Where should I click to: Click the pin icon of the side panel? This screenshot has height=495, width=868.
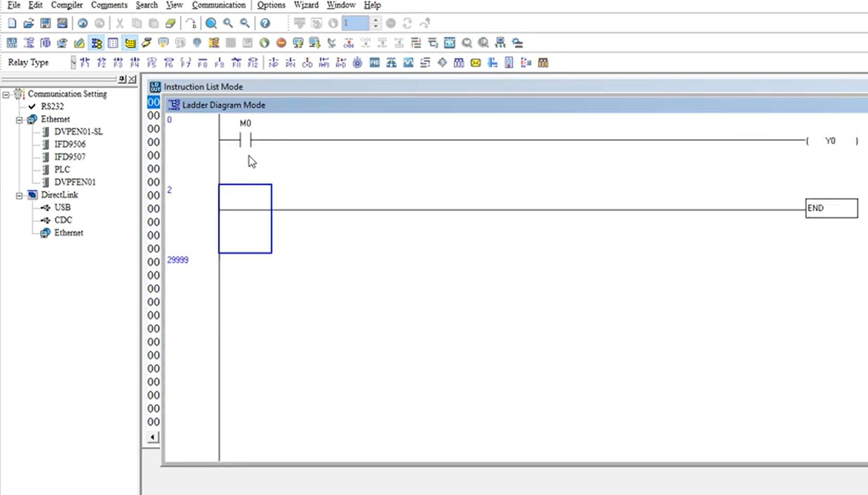click(123, 79)
